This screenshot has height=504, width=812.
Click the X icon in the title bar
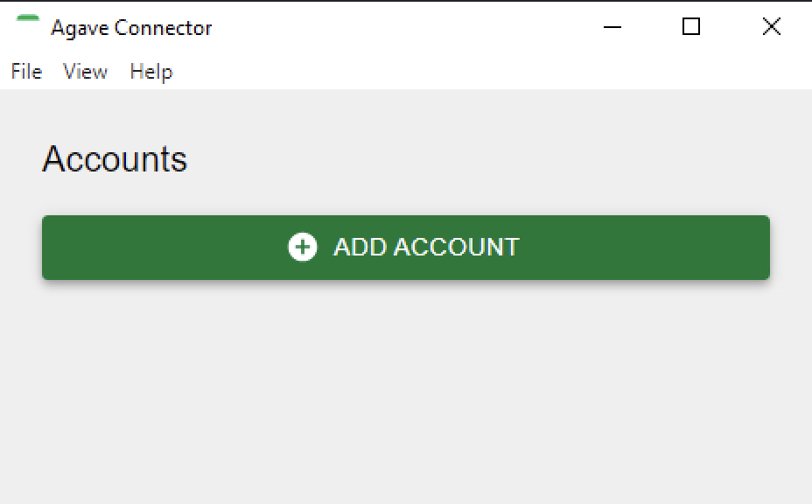point(772,26)
